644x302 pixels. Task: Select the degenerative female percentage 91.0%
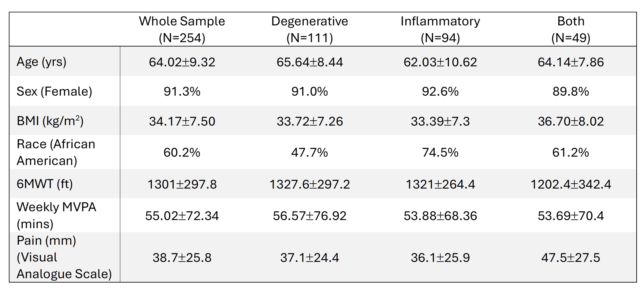point(310,91)
